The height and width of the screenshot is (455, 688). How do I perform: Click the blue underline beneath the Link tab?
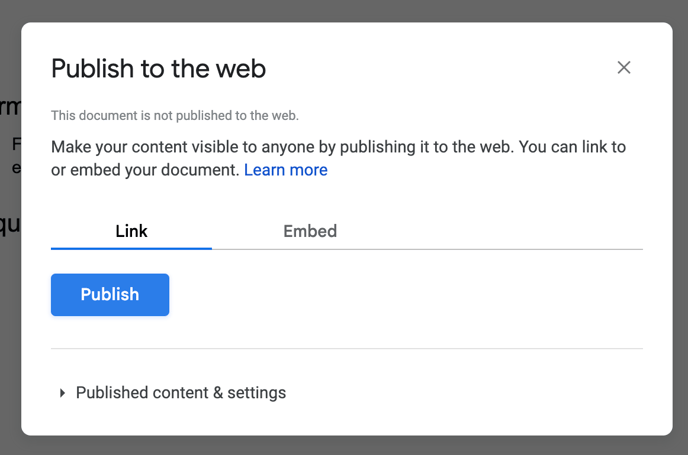(x=131, y=248)
